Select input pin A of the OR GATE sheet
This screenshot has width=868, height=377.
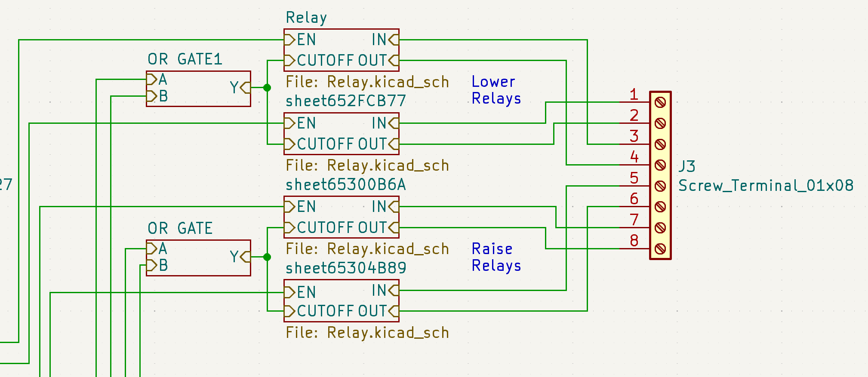point(157,249)
